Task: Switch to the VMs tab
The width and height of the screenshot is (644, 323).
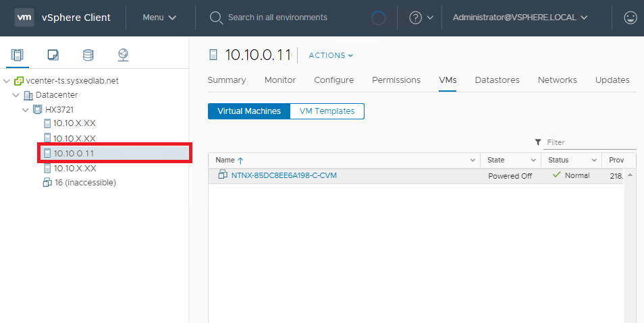Action: [x=448, y=80]
